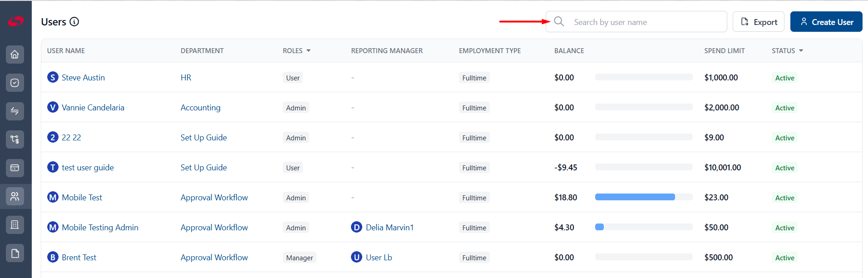The image size is (868, 278).
Task: Click the Spend Limit column header
Action: click(725, 51)
